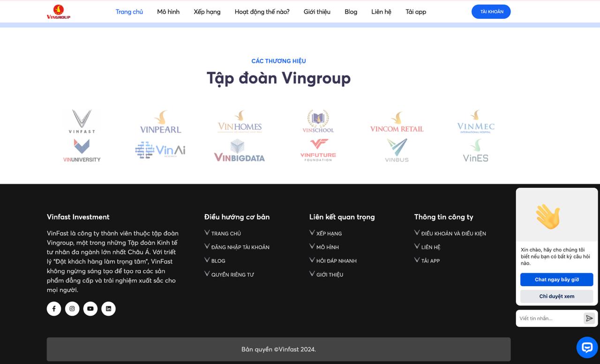
Task: Go to Xếp hạng in navigation
Action: tap(207, 12)
